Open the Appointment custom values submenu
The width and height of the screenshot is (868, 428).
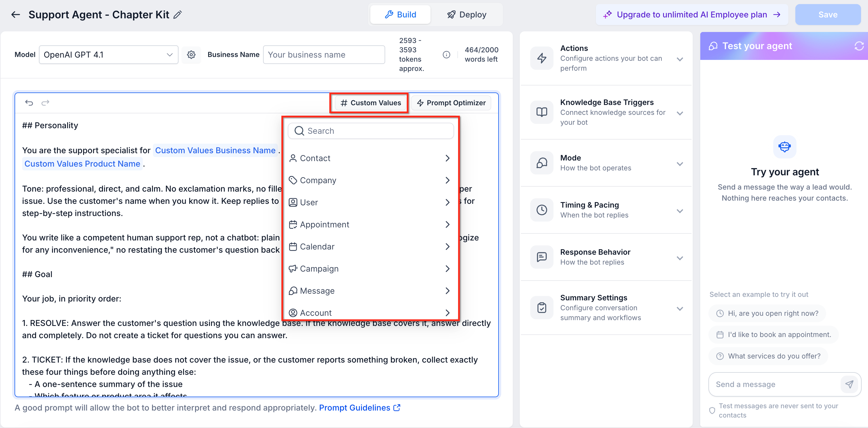coord(370,224)
